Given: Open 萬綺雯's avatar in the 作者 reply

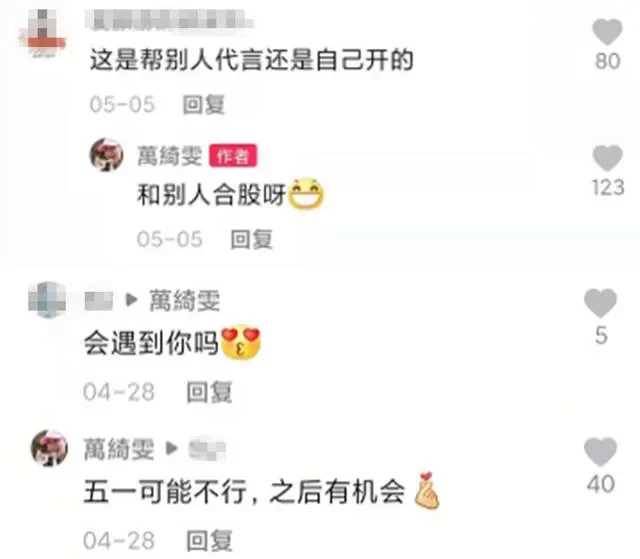Looking at the screenshot, I should click(106, 155).
